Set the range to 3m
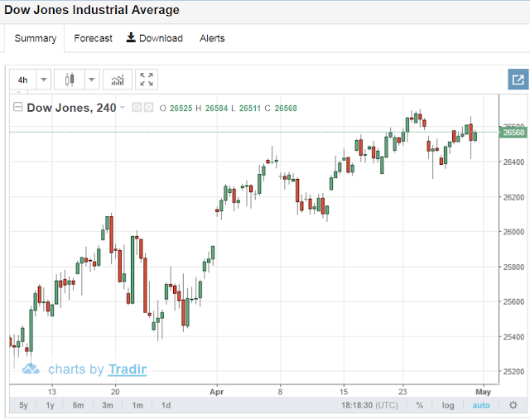The image size is (530, 420). 108,405
